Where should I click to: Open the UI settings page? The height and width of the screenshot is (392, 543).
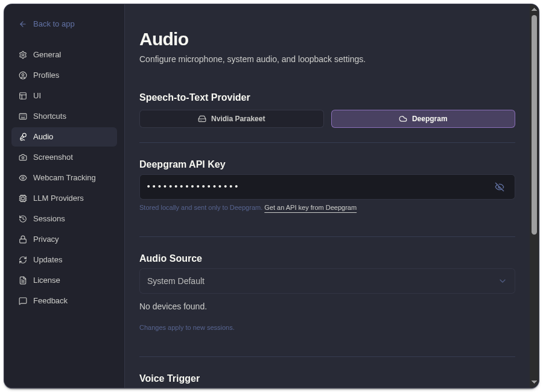pos(64,95)
